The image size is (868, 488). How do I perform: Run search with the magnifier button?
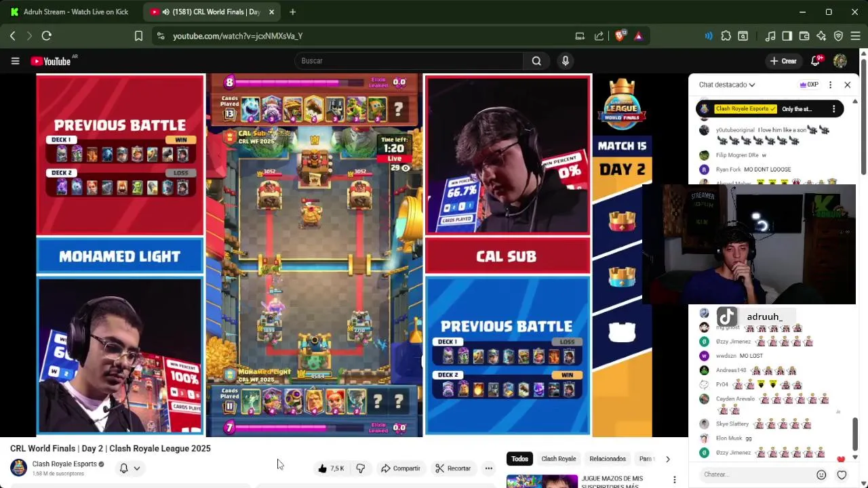tap(536, 61)
